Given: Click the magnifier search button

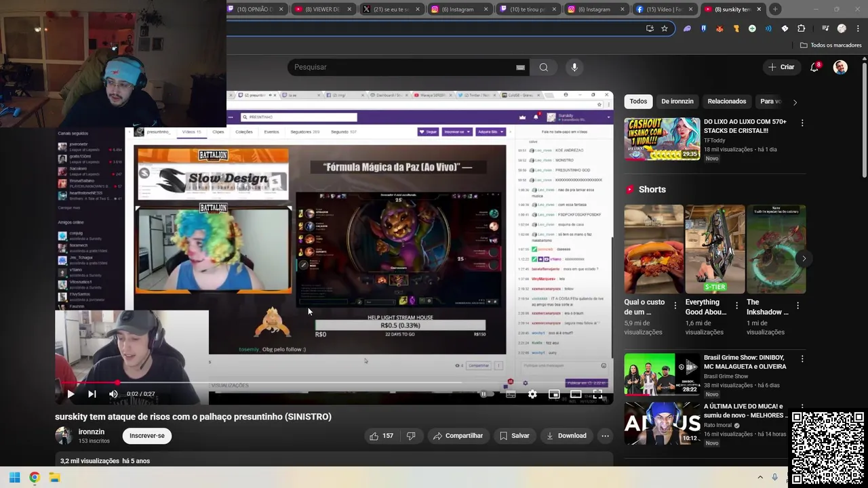Looking at the screenshot, I should [544, 67].
